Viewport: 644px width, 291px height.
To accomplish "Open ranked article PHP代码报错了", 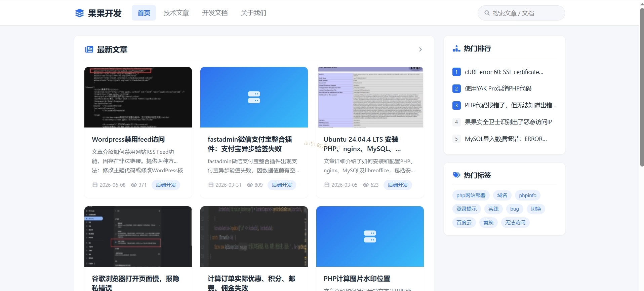I will 511,105.
